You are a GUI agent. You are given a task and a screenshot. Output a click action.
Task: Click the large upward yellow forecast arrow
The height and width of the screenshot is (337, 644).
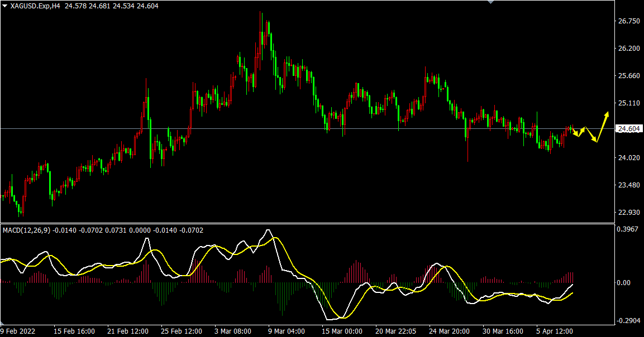click(602, 126)
